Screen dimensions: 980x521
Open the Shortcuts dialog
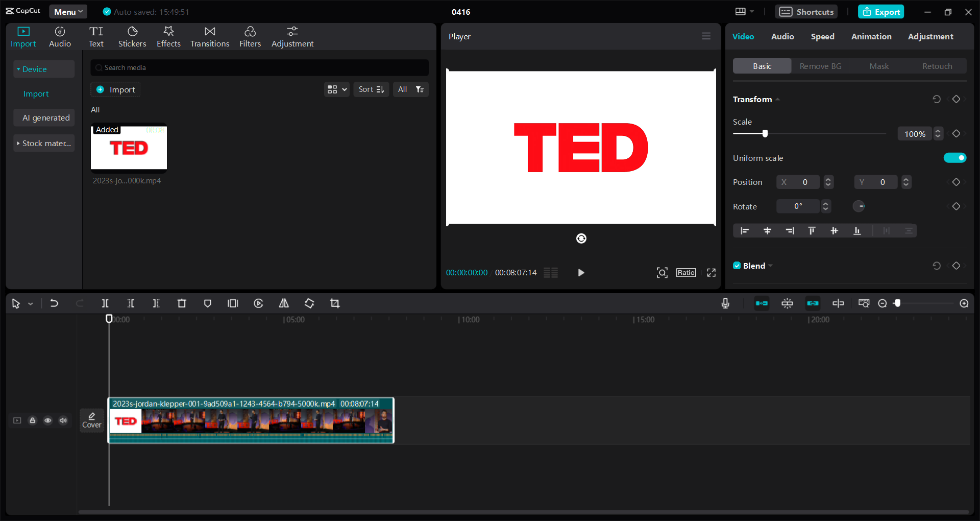tap(805, 11)
